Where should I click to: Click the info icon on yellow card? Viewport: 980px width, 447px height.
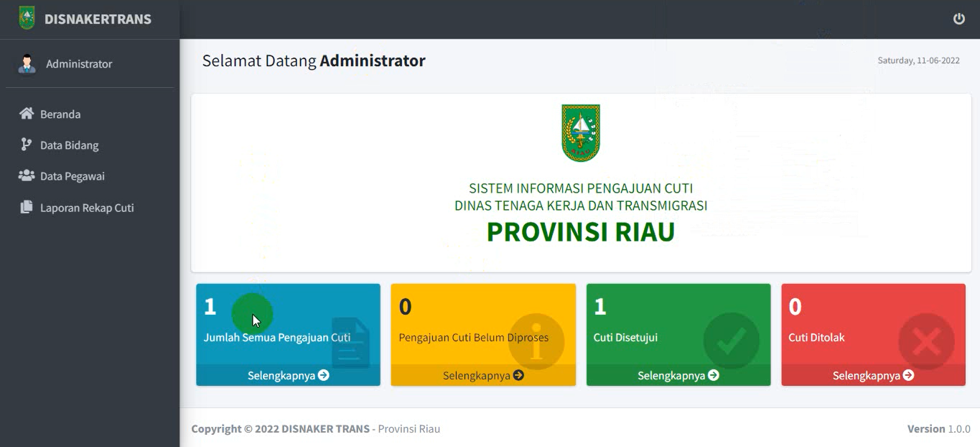[x=536, y=341]
